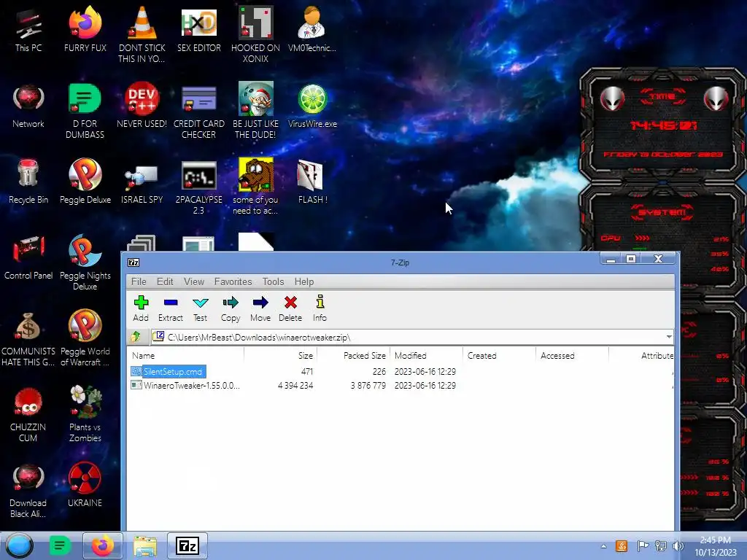Screen dimensions: 747x560
Task: Select the Peggle World of Warcraft icon
Action: pos(85,338)
